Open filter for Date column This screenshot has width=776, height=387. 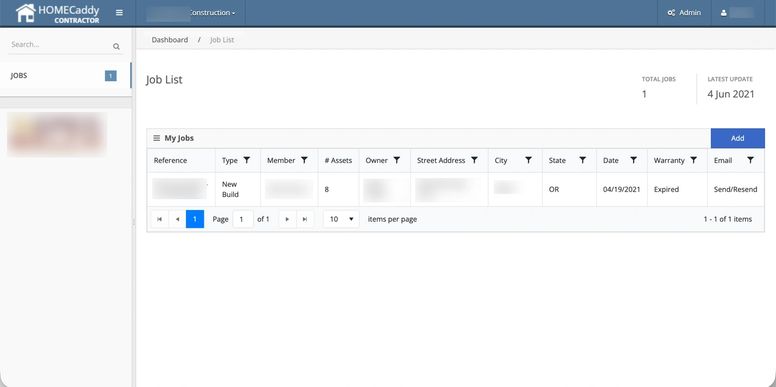[633, 160]
